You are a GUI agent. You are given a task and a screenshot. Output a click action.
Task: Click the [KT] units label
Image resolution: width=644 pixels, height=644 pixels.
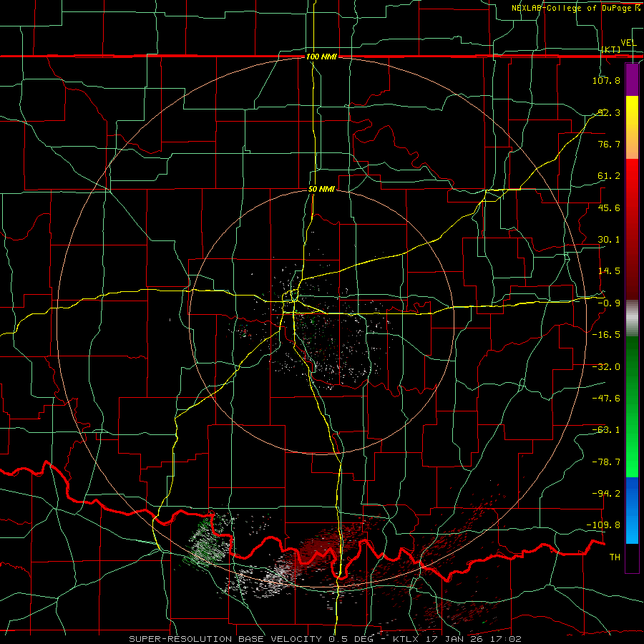coord(611,49)
